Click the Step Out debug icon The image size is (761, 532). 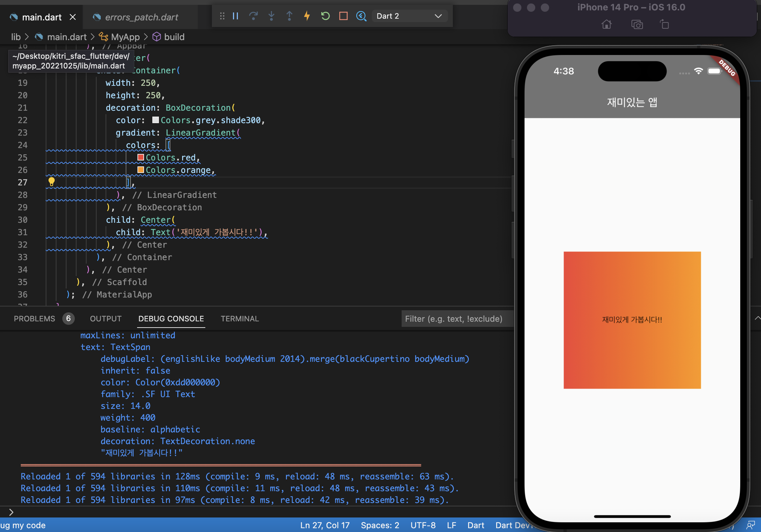(x=289, y=16)
